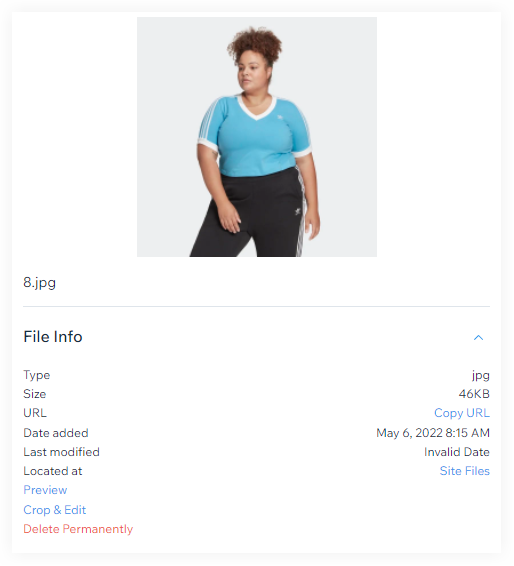Image resolution: width=514 pixels, height=566 pixels.
Task: Select the May 6, 2022 8:15 AM value
Action: [x=433, y=433]
